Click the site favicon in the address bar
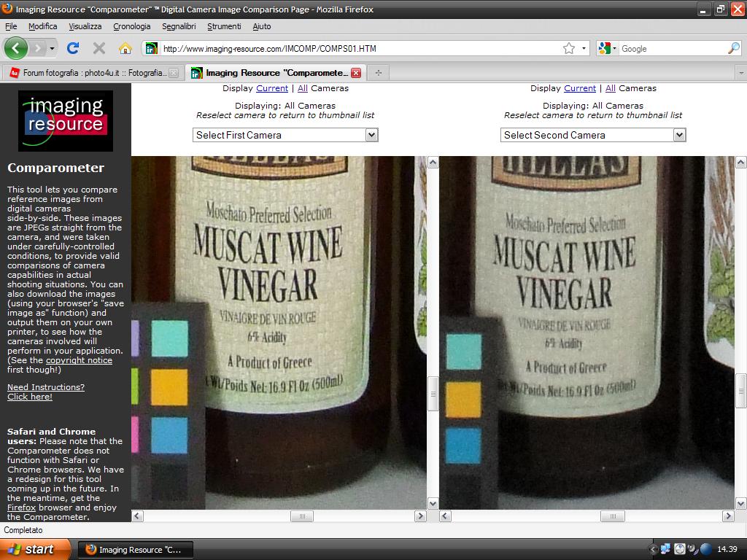Image resolution: width=747 pixels, height=560 pixels. coord(152,48)
